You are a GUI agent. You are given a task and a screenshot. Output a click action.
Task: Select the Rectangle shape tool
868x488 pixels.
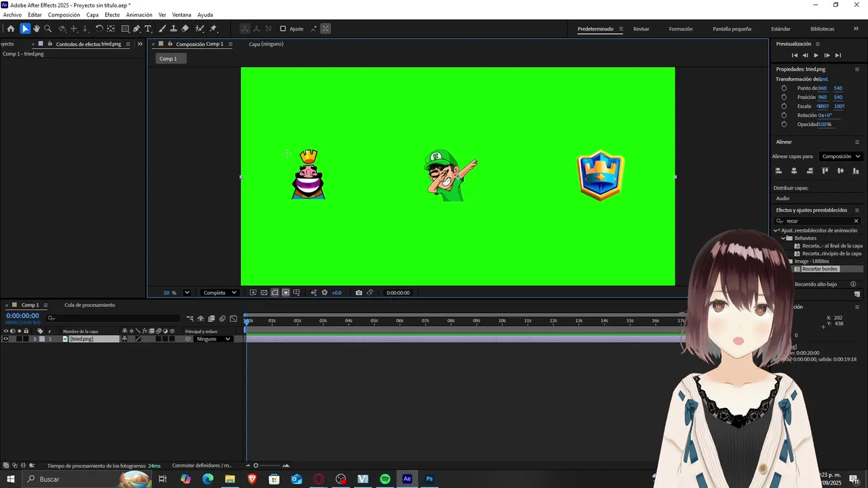click(125, 28)
